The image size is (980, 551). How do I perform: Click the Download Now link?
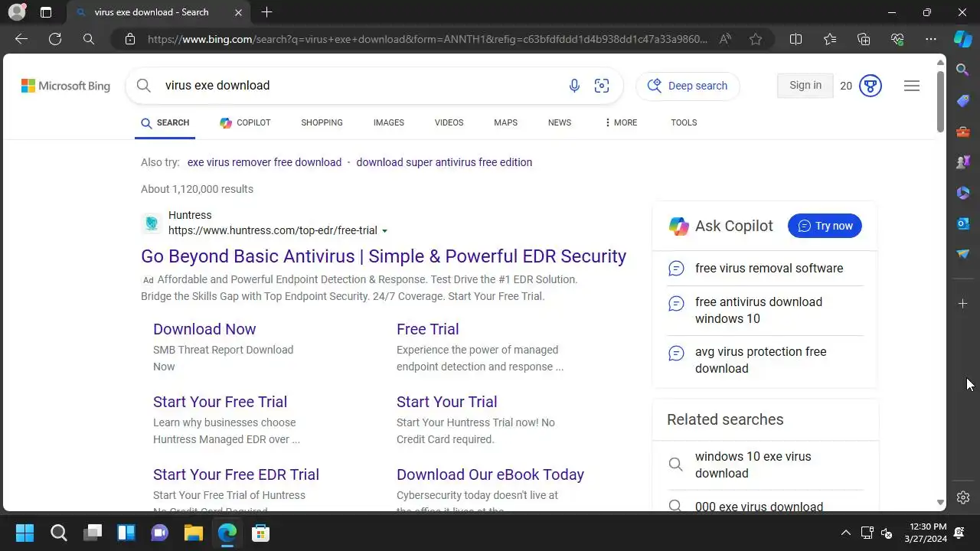coord(204,329)
